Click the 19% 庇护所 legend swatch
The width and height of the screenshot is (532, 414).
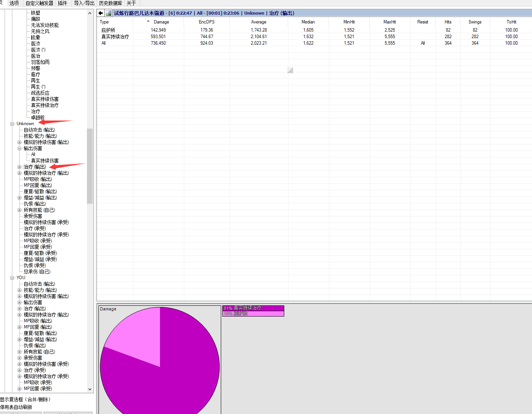253,314
